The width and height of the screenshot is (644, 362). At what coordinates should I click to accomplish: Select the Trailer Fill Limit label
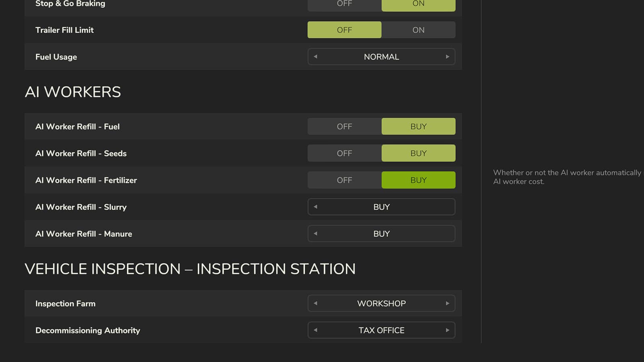click(64, 30)
